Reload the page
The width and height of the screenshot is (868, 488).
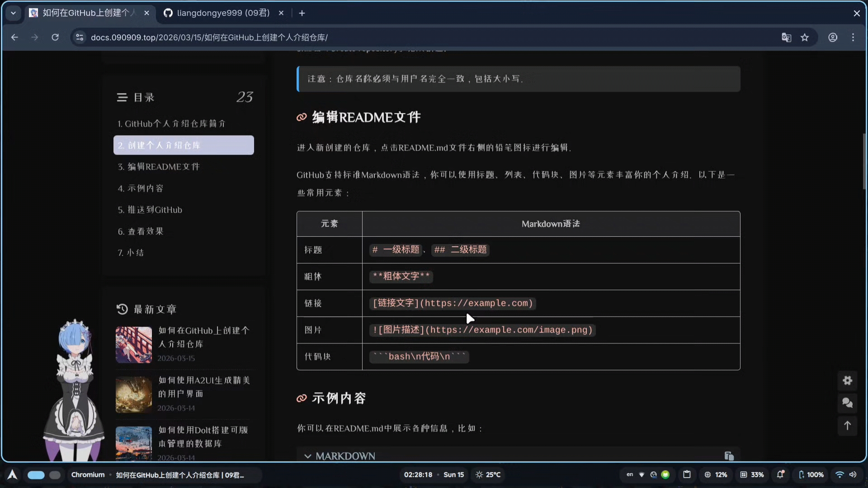(x=55, y=38)
